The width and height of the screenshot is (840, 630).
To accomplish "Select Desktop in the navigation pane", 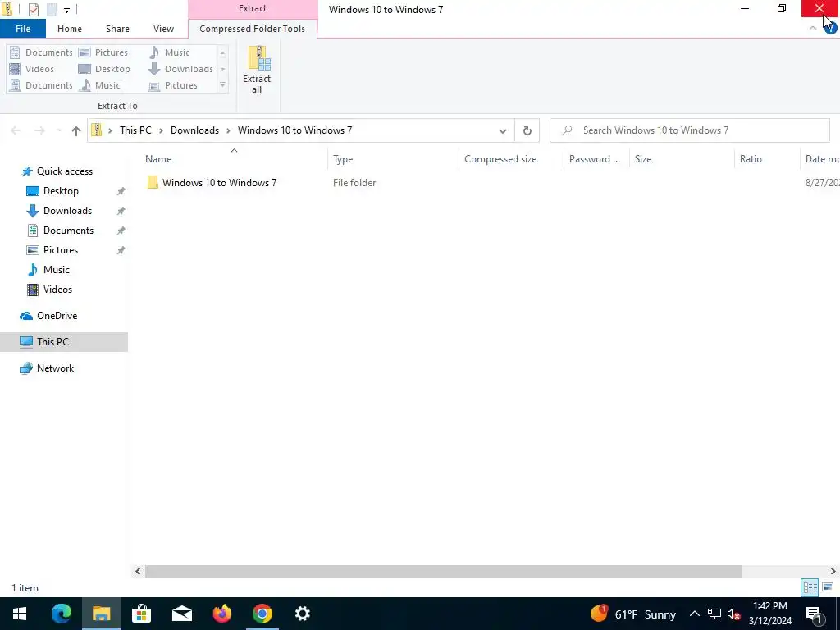I will (61, 191).
